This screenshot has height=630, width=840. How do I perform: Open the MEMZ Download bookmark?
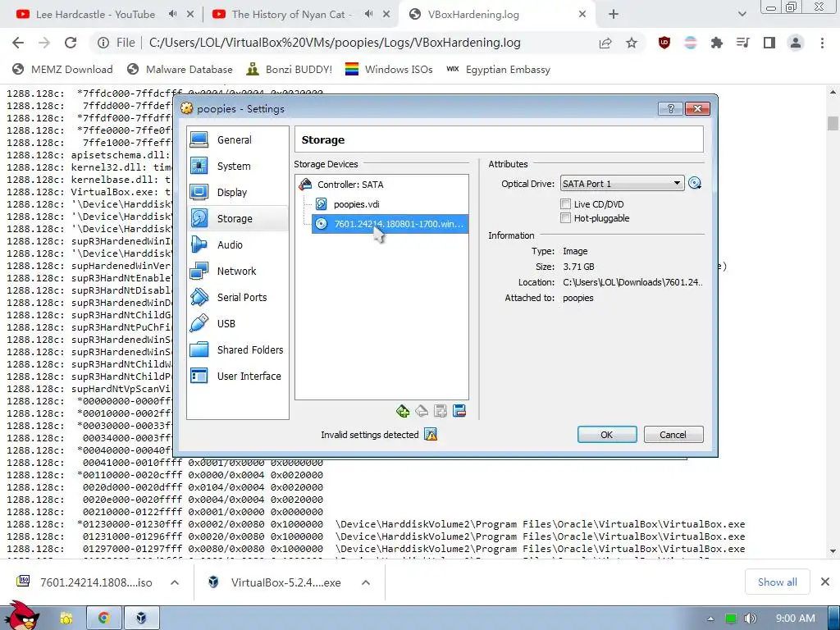[62, 69]
